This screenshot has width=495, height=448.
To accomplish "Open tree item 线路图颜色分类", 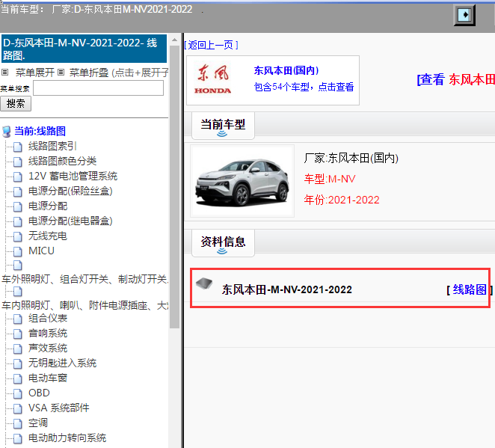I will coord(62,161).
